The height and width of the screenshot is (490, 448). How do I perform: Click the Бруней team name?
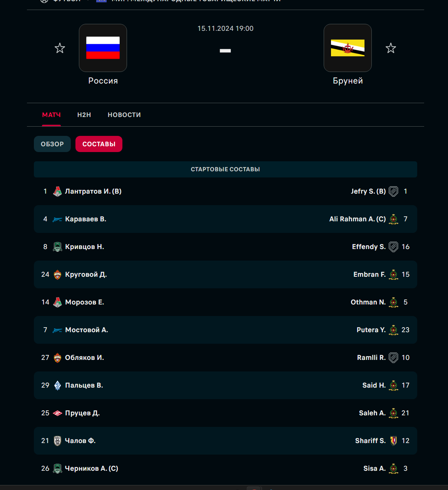pyautogui.click(x=348, y=81)
